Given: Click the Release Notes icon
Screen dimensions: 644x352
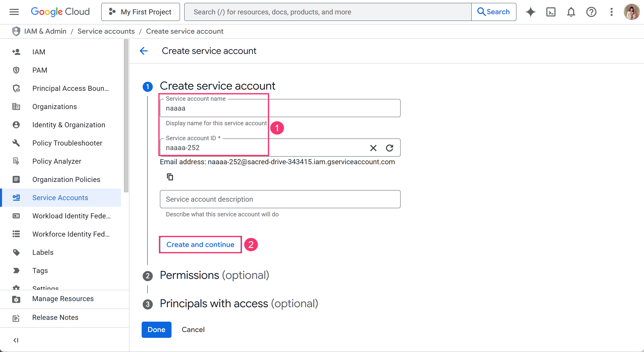Looking at the screenshot, I should pyautogui.click(x=16, y=318).
